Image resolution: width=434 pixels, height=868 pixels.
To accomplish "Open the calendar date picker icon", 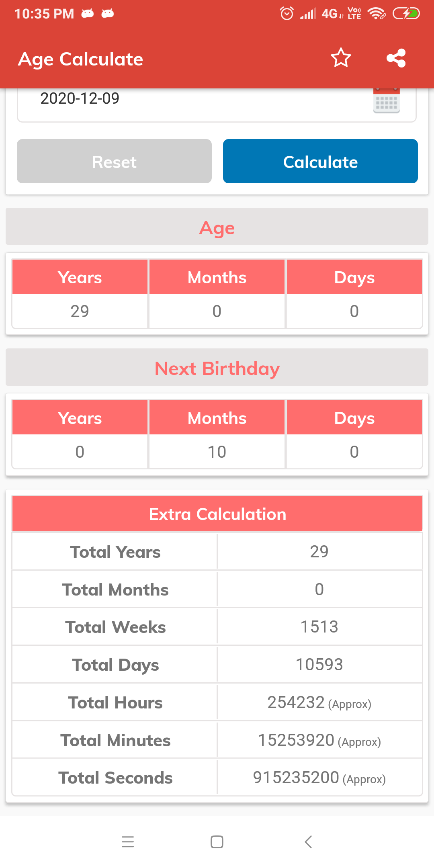I will 386,100.
